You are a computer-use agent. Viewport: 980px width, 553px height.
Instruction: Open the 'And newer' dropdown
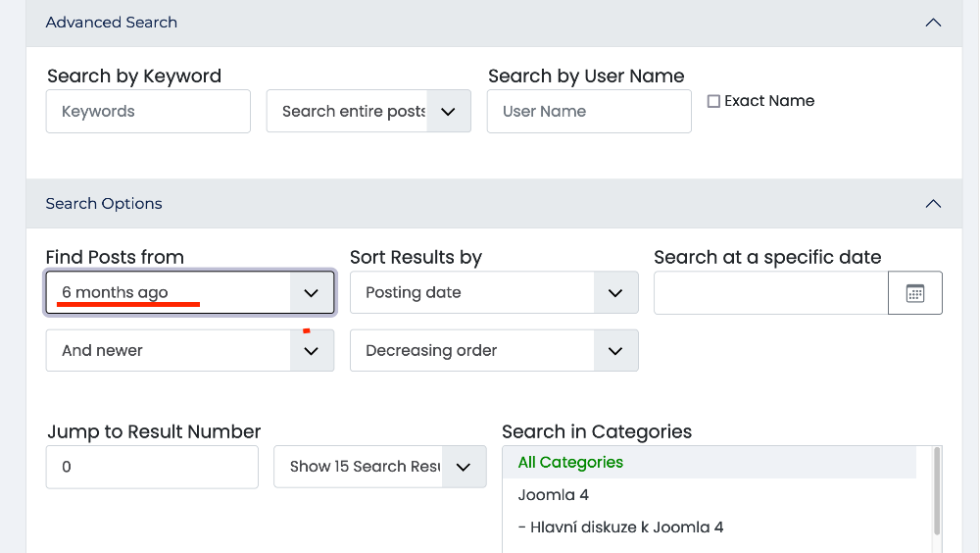[x=190, y=351]
